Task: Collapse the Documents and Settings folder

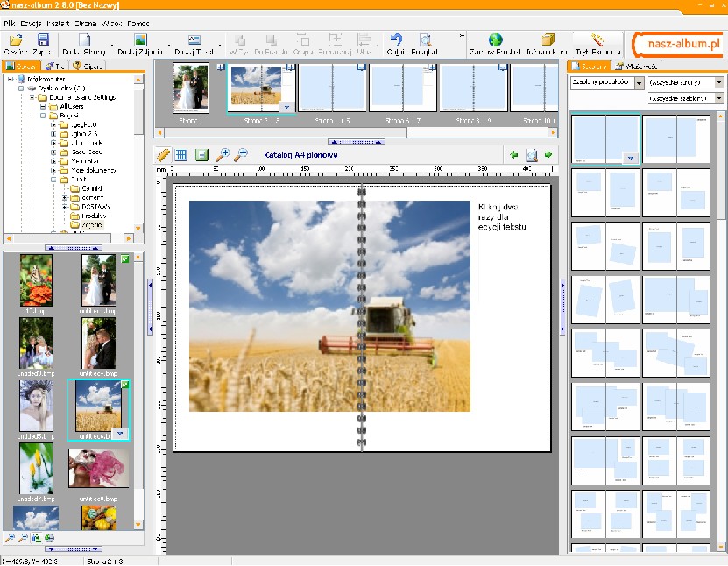Action: 32,97
